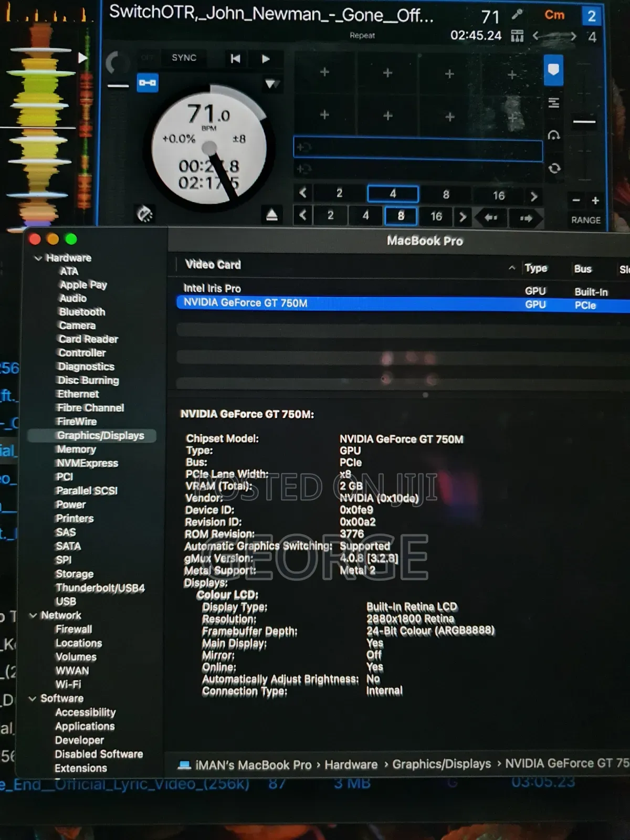Start playback with deck play triangle
Image resolution: width=630 pixels, height=840 pixels.
point(266,59)
